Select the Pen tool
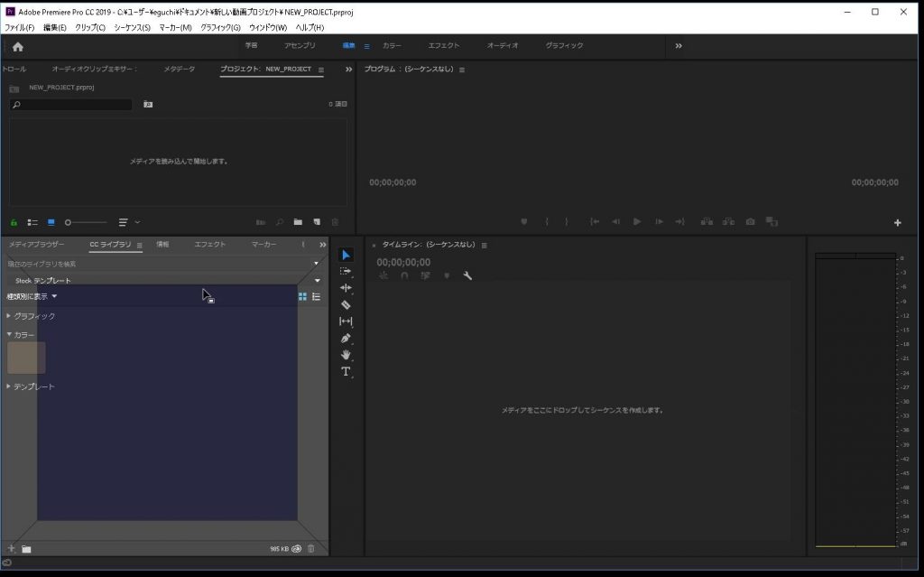 346,339
